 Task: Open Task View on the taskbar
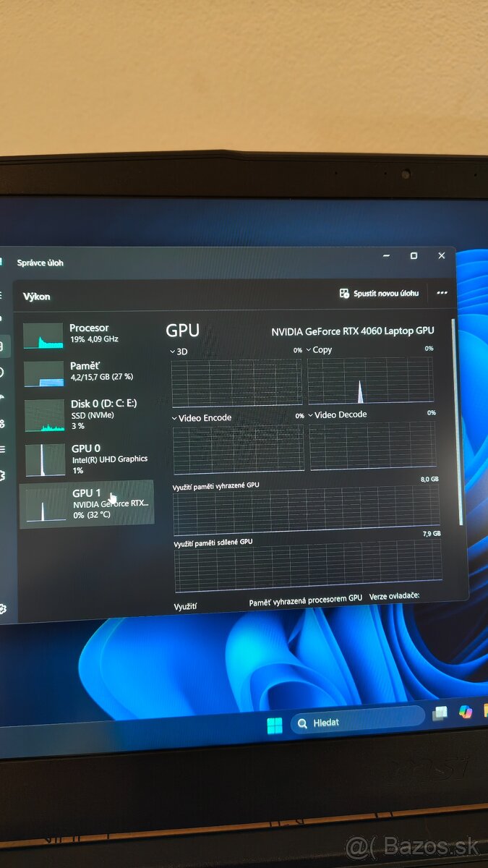[440, 713]
